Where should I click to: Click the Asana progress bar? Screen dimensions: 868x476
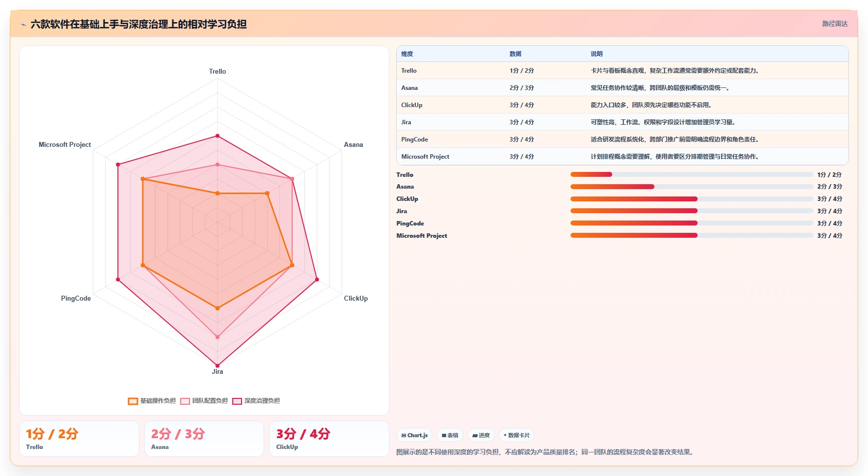(692, 187)
